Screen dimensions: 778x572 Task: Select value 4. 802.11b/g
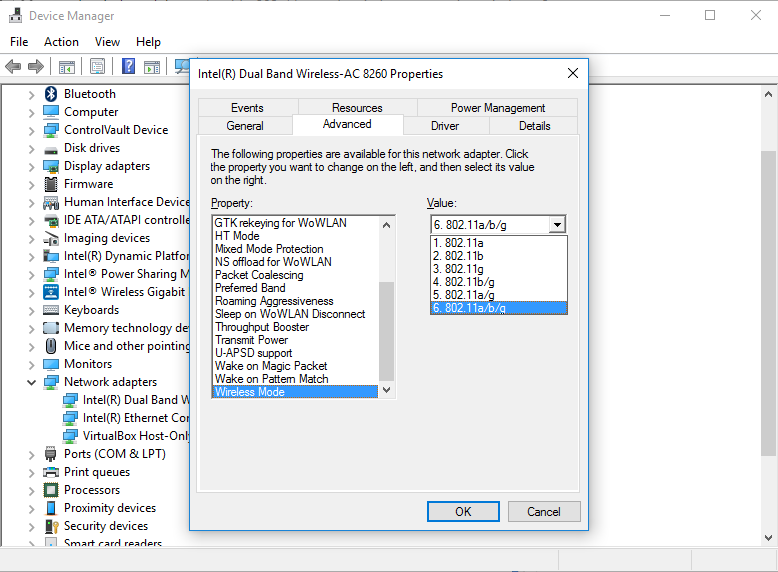[x=499, y=282]
